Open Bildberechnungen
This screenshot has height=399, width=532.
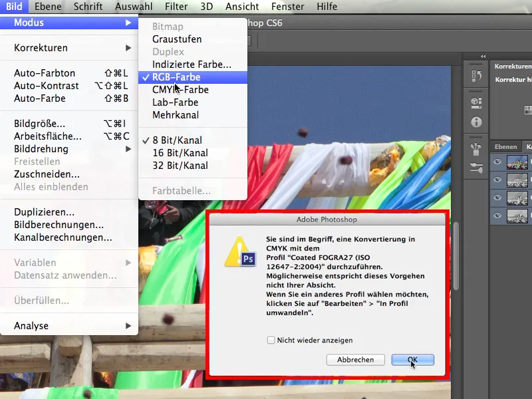coord(69,225)
